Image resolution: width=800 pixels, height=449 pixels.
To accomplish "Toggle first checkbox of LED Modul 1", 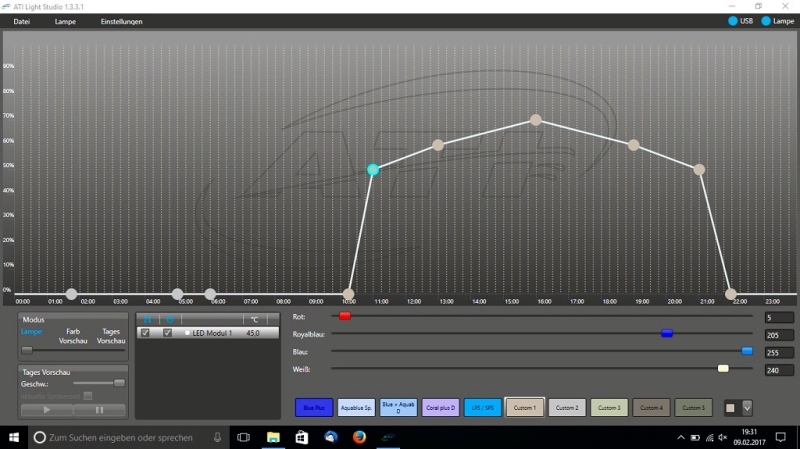I will (x=146, y=333).
